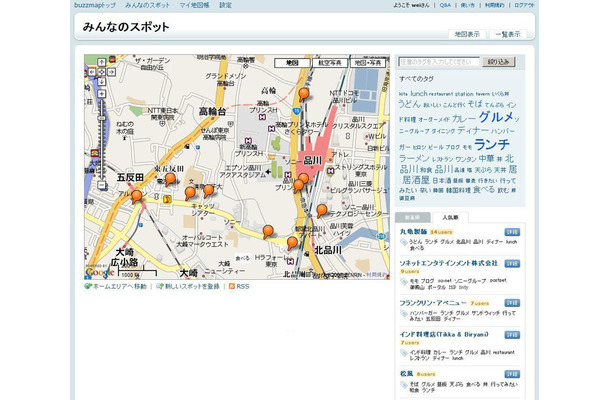Click 詳細 button for 丸亀製麺
The height and width of the screenshot is (400, 610).
pos(512,232)
